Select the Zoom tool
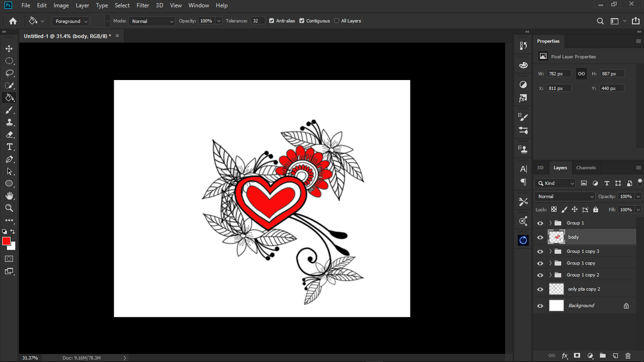644x362 pixels. [x=9, y=208]
